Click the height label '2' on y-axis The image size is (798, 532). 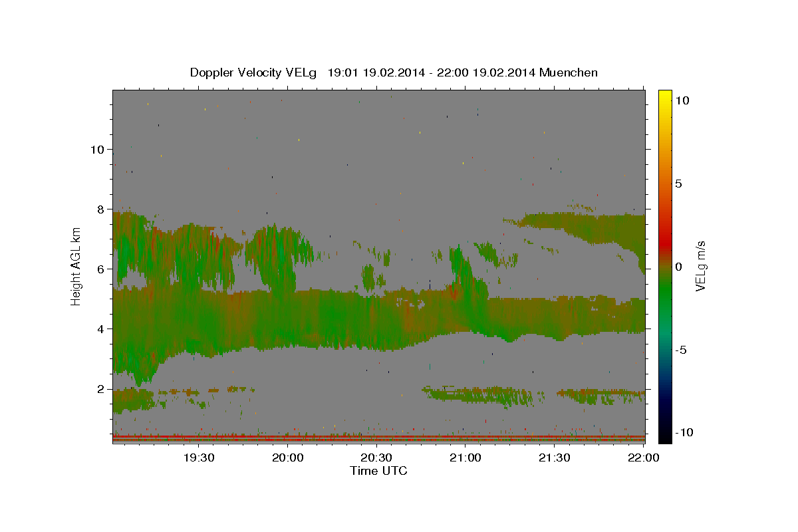[x=102, y=389]
